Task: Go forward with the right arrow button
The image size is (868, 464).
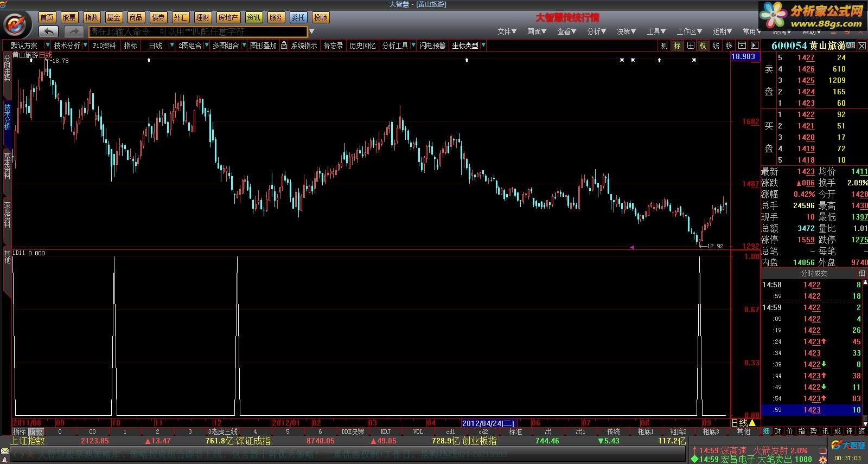Action: (x=74, y=31)
